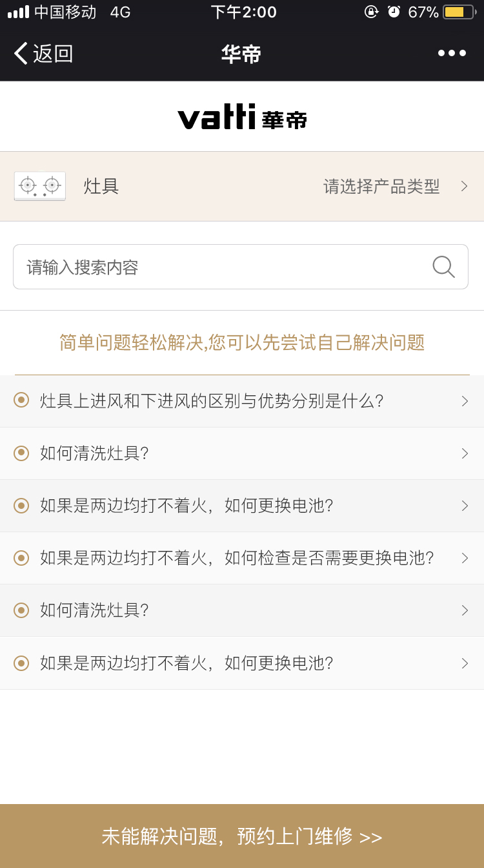Tap the battery indicator in status bar

point(459,12)
